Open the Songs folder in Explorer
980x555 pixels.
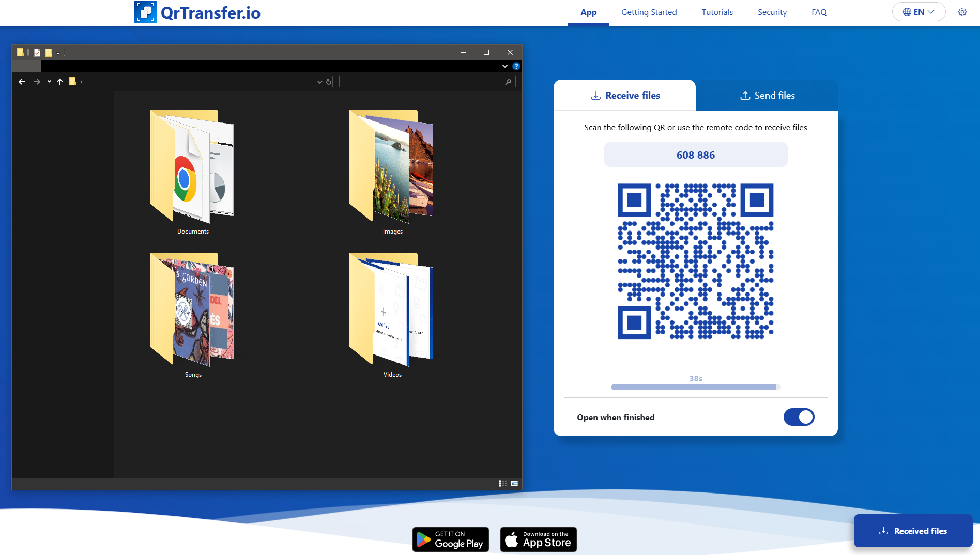[x=193, y=315]
